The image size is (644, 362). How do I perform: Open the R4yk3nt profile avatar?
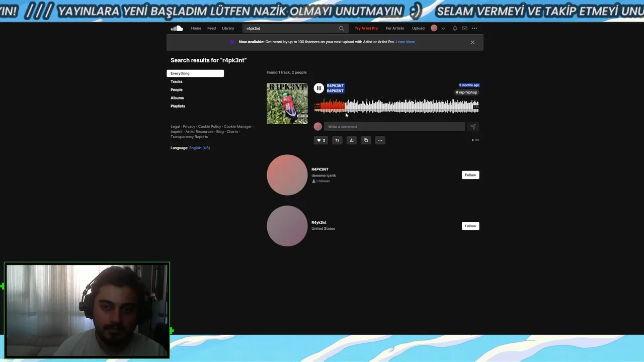pos(287,226)
